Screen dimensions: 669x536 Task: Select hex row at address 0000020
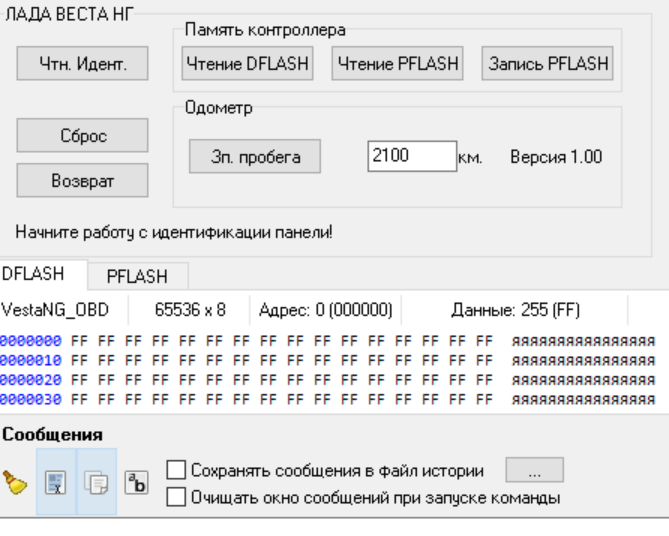pyautogui.click(x=327, y=380)
